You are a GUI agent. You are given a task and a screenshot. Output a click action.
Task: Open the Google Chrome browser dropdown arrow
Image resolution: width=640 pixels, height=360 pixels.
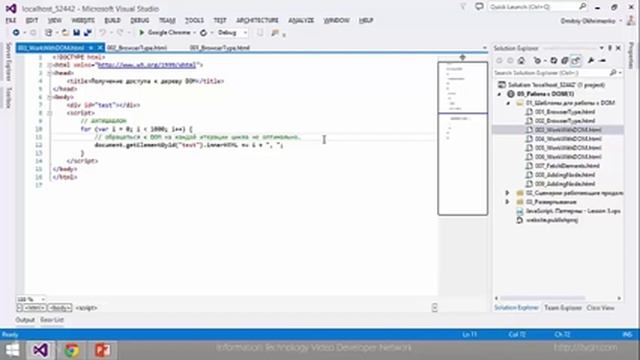tap(195, 33)
